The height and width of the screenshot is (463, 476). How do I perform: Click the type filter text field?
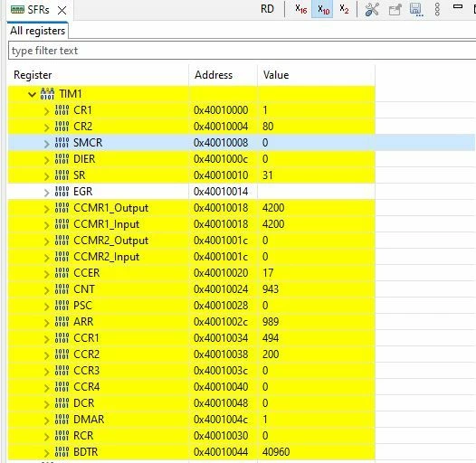pos(242,51)
